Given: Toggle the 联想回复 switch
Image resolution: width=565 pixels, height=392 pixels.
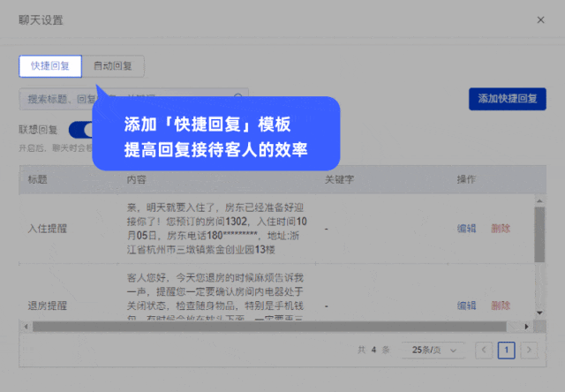Looking at the screenshot, I should point(80,130).
